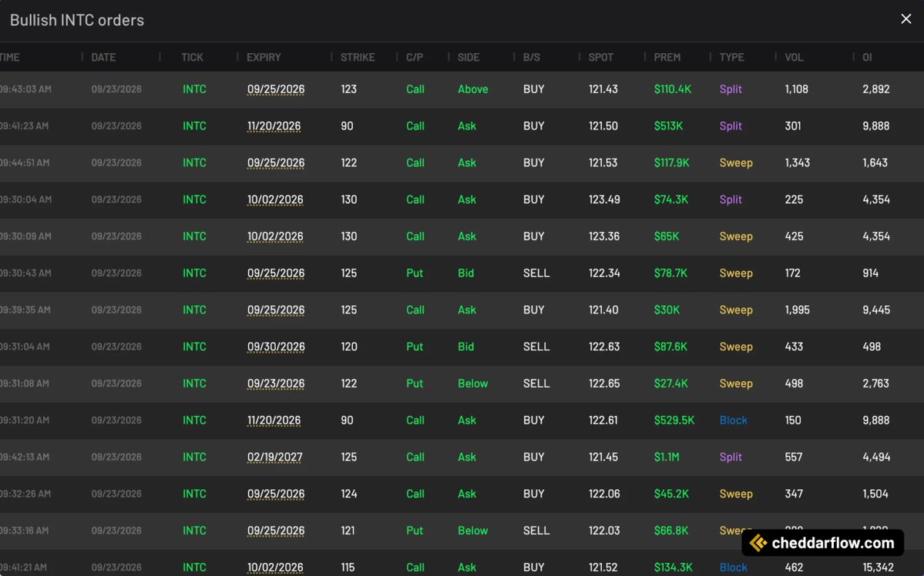Select the $529.5K premium value

674,420
